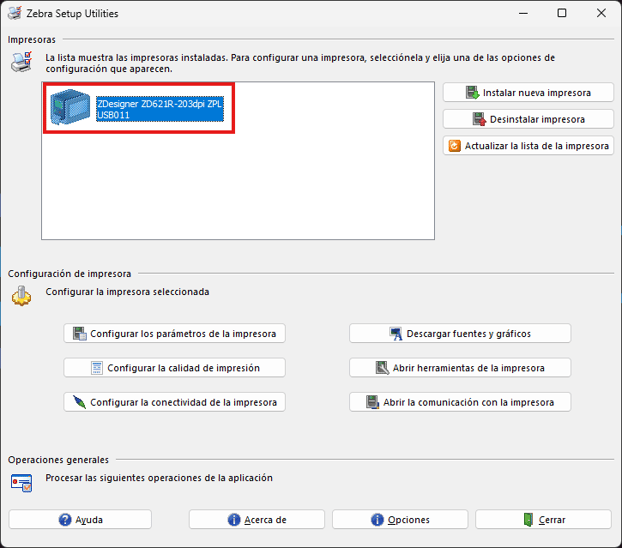Close the window with the X button

[x=601, y=13]
